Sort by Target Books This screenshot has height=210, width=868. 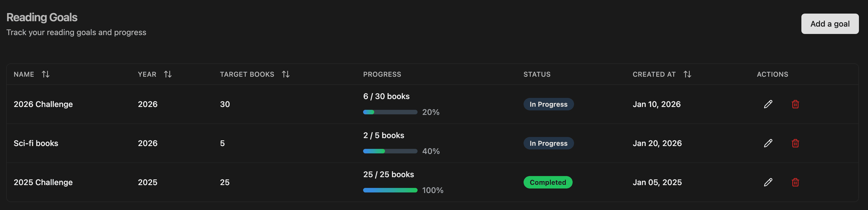tap(286, 74)
